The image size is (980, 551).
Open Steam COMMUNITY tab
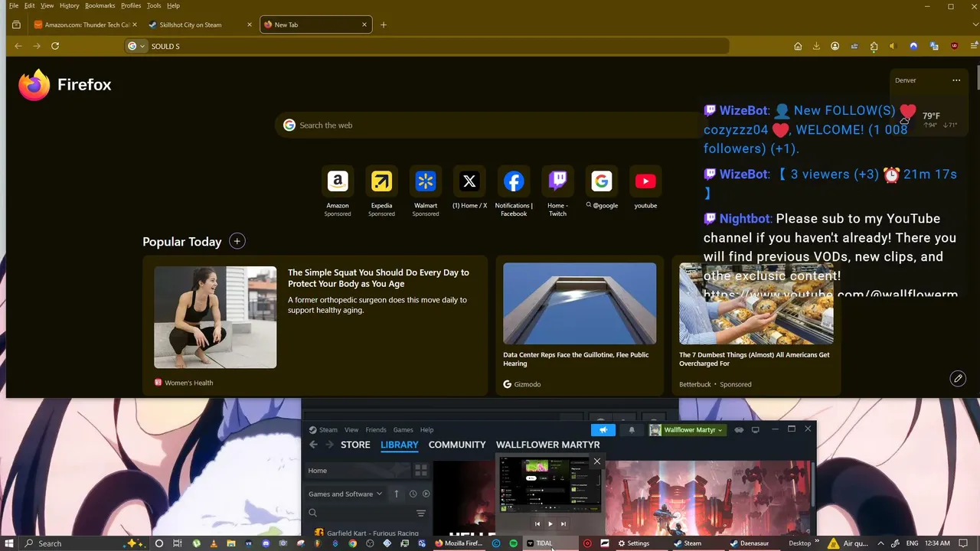tap(457, 445)
